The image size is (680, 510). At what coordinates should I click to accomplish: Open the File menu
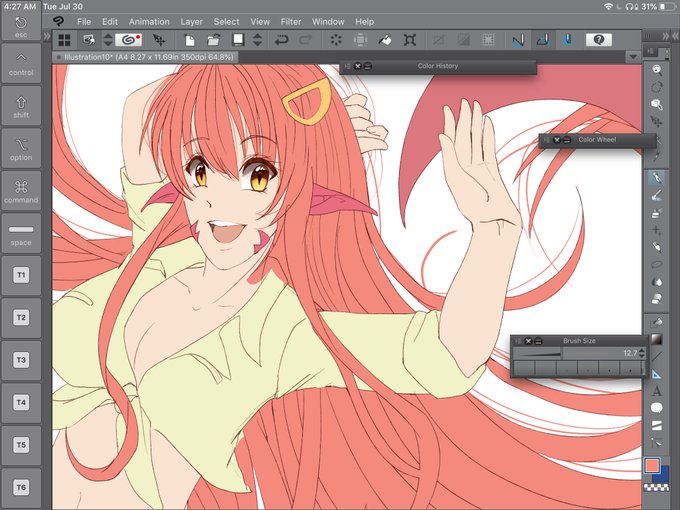[84, 22]
